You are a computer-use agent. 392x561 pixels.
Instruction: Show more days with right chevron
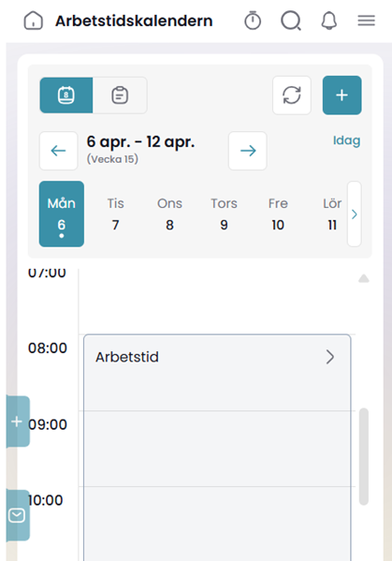[x=355, y=214]
